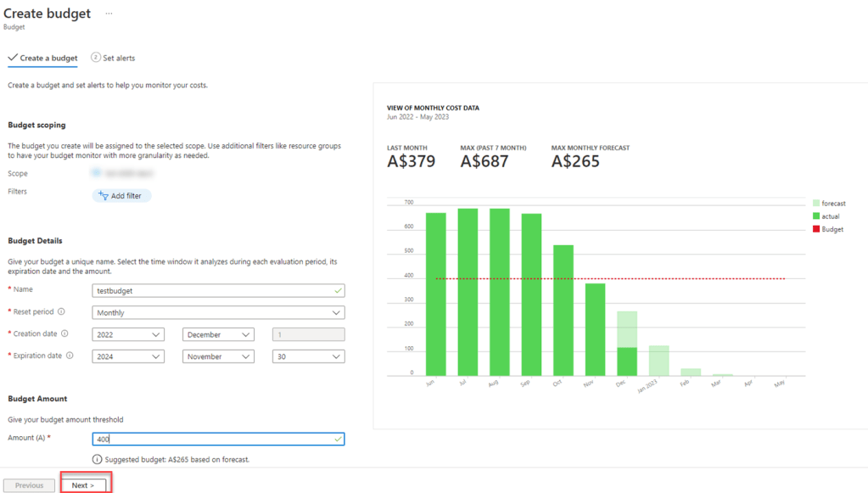868x493 pixels.
Task: Expand the Expiration date November dropdown
Action: point(218,357)
